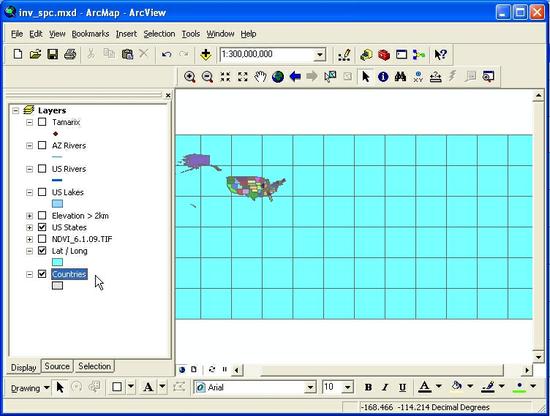Select the Zoom In tool

click(190, 77)
